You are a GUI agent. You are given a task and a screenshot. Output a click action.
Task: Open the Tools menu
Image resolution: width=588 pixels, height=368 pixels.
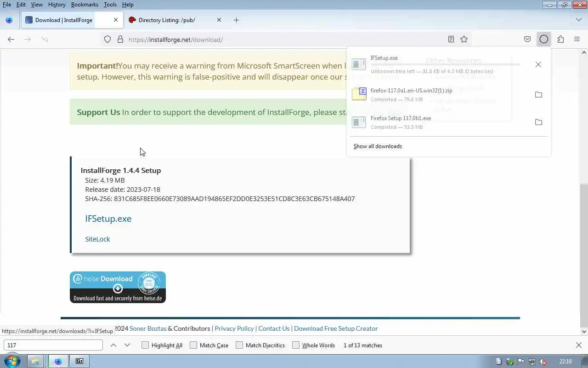pos(110,4)
